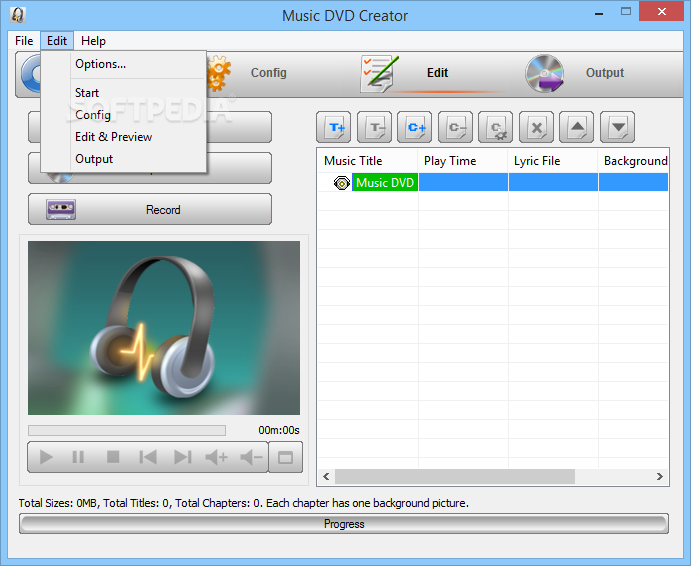Pause playback in the preview player
Viewport: 691px width, 566px height.
point(78,457)
